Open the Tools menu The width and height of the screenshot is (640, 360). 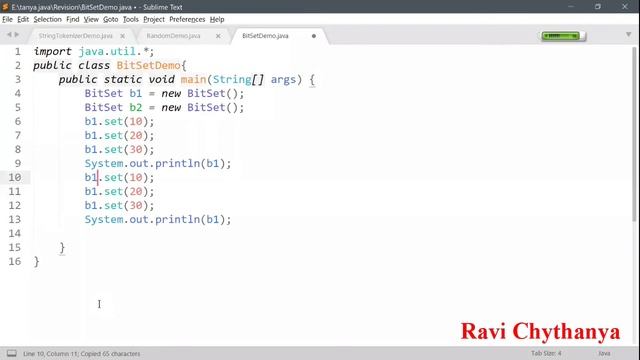131,19
